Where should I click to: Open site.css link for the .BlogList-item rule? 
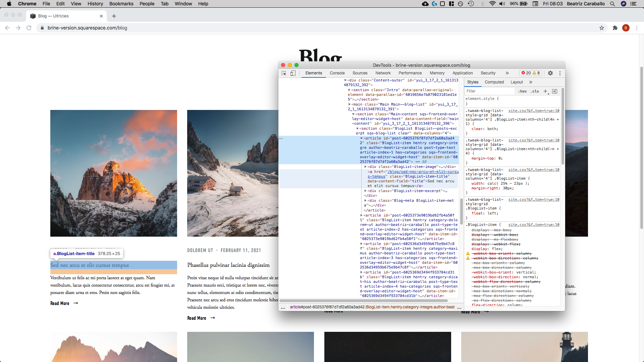(x=534, y=225)
